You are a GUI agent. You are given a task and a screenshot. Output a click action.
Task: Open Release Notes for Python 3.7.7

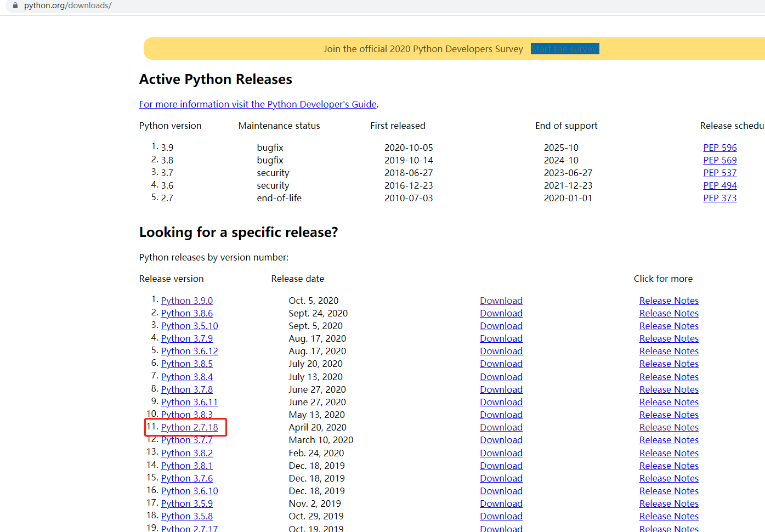[669, 440]
